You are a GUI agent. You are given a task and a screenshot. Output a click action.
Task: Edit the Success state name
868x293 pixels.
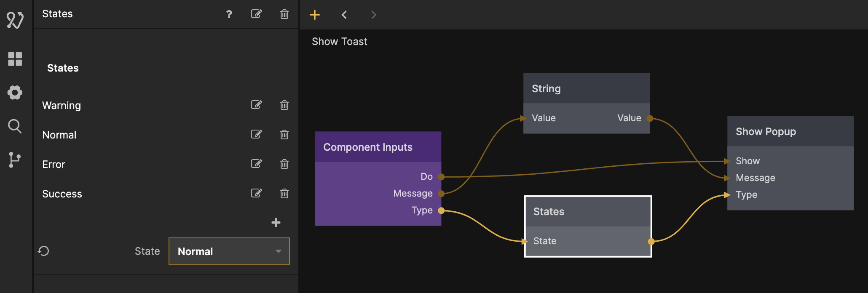pos(256,193)
